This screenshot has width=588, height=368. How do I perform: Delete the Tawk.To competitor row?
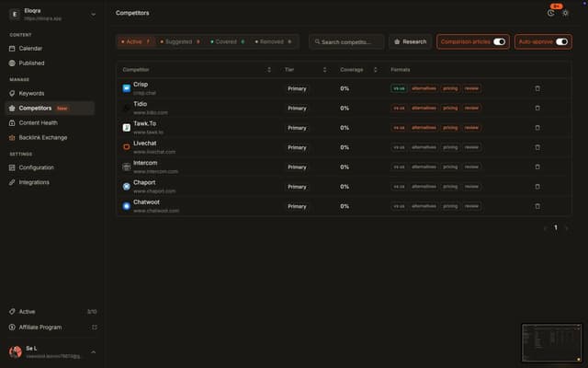coord(537,128)
